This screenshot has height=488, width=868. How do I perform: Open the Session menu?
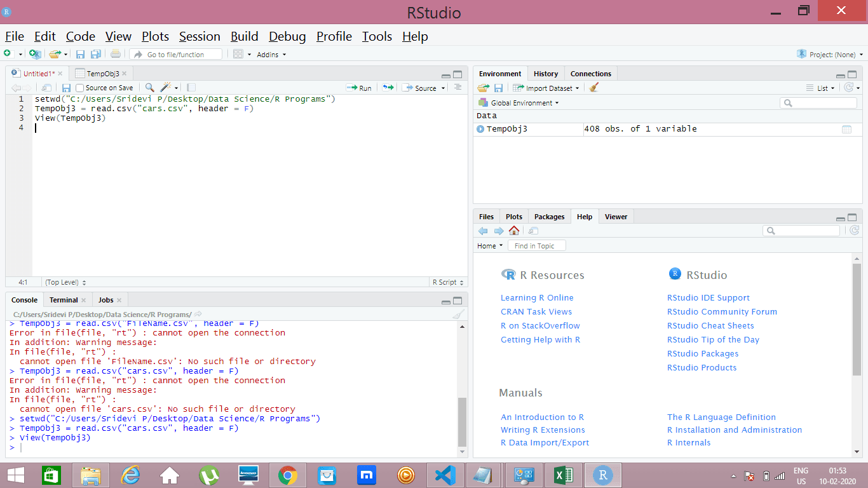coord(200,36)
